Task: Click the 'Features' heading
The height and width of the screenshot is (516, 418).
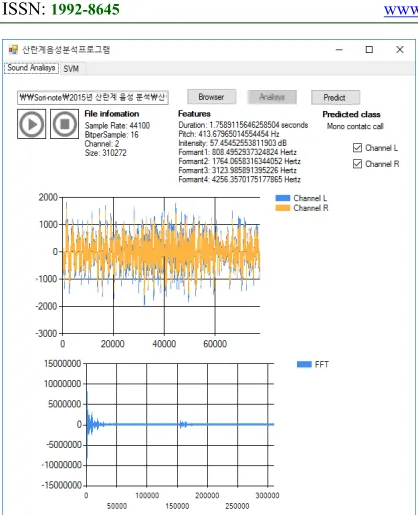Action: 194,114
